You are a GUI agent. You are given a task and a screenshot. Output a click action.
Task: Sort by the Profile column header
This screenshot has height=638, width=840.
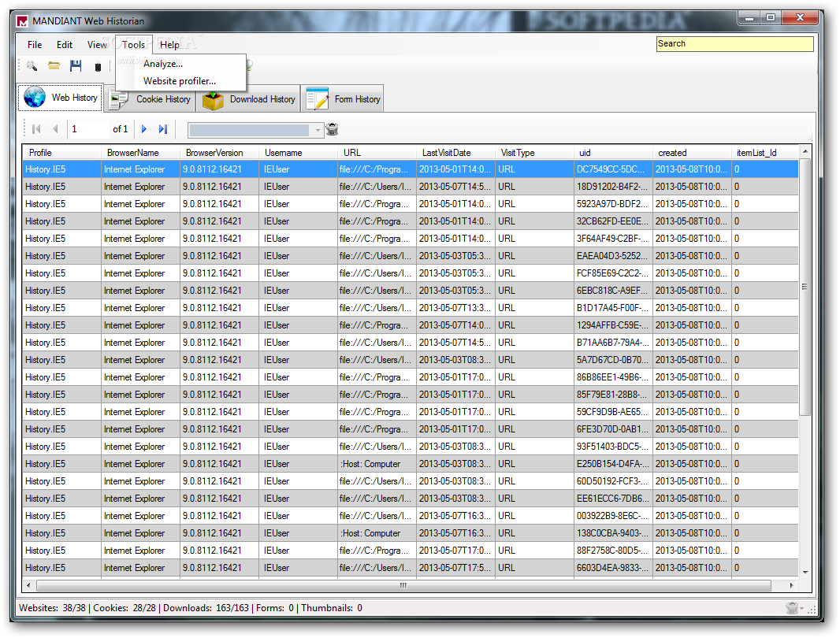[x=61, y=153]
